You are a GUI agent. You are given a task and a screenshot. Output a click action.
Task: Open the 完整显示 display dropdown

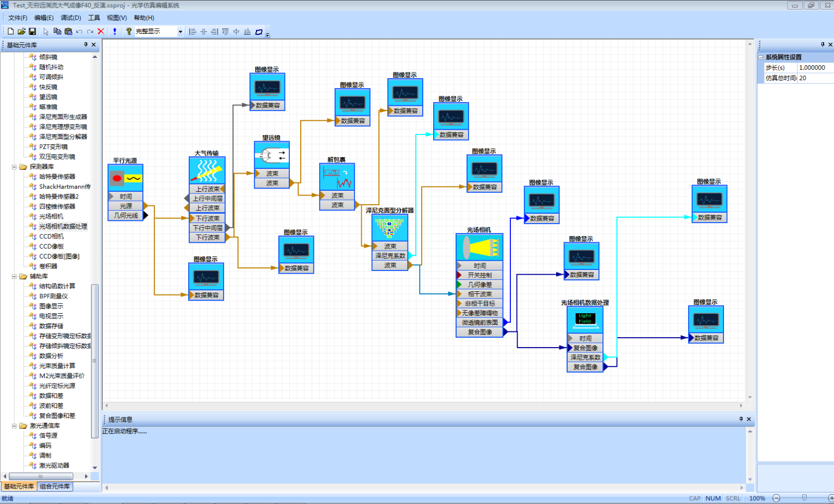point(180,32)
